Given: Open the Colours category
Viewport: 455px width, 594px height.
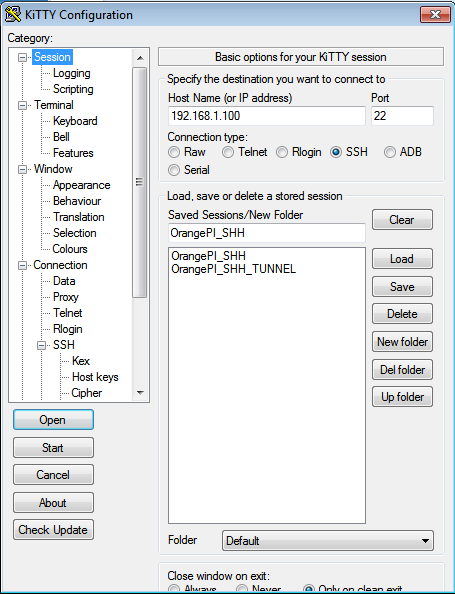Looking at the screenshot, I should tap(70, 249).
